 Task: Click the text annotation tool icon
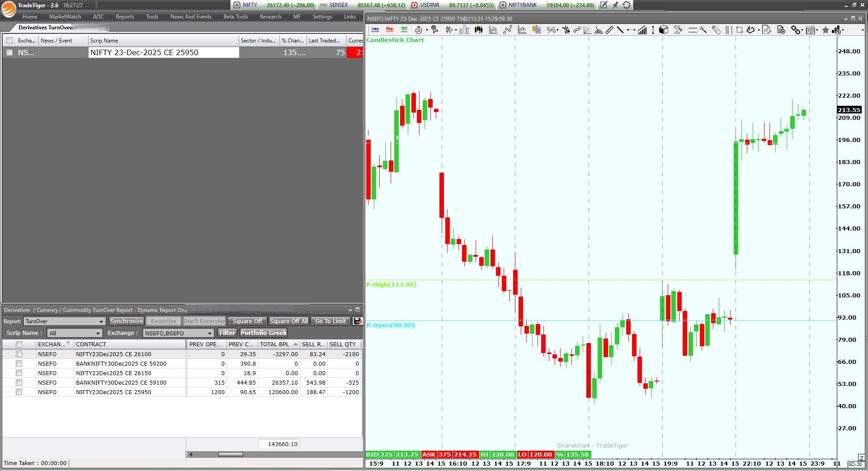[678, 30]
